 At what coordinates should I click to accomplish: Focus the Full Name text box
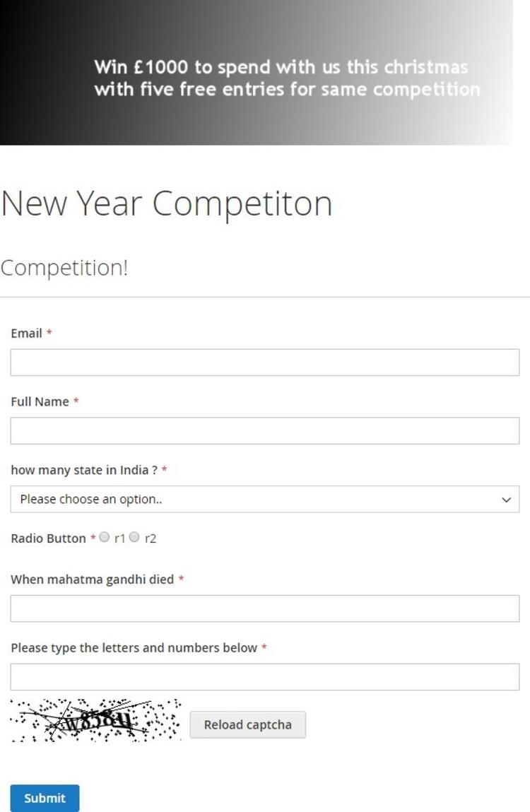(264, 431)
